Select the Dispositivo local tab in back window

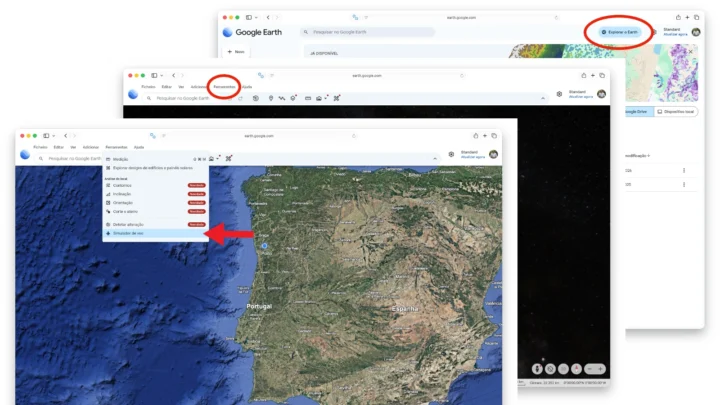pyautogui.click(x=675, y=112)
